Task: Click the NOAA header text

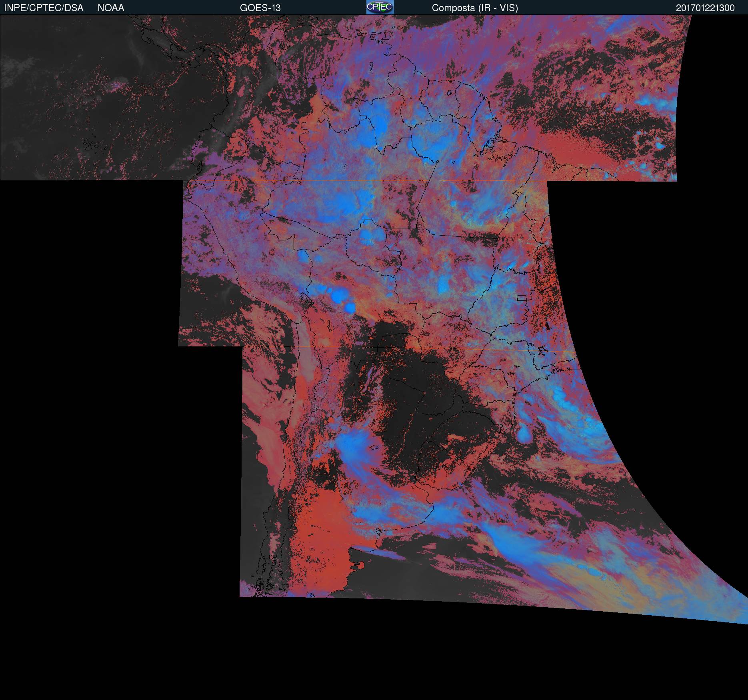Action: (111, 8)
